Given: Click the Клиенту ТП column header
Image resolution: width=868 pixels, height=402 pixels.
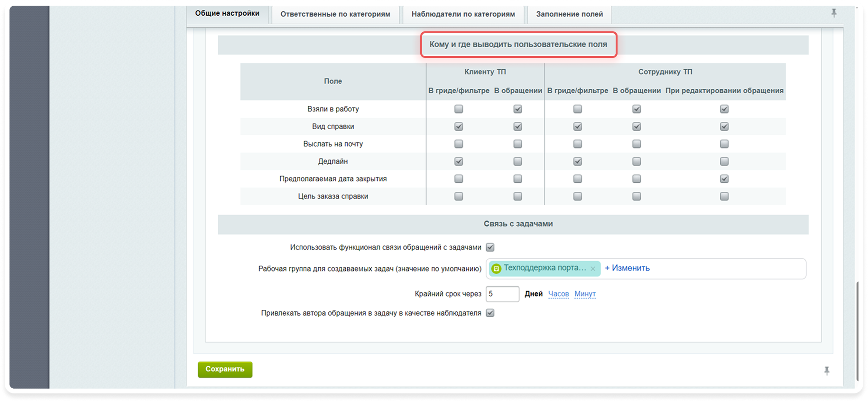Looking at the screenshot, I should point(485,72).
